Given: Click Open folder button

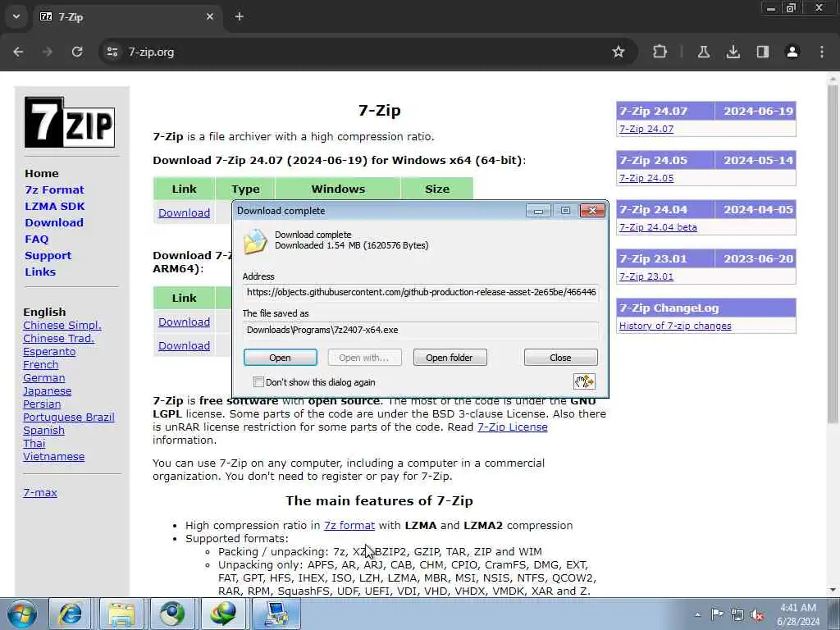Looking at the screenshot, I should click(x=450, y=358).
